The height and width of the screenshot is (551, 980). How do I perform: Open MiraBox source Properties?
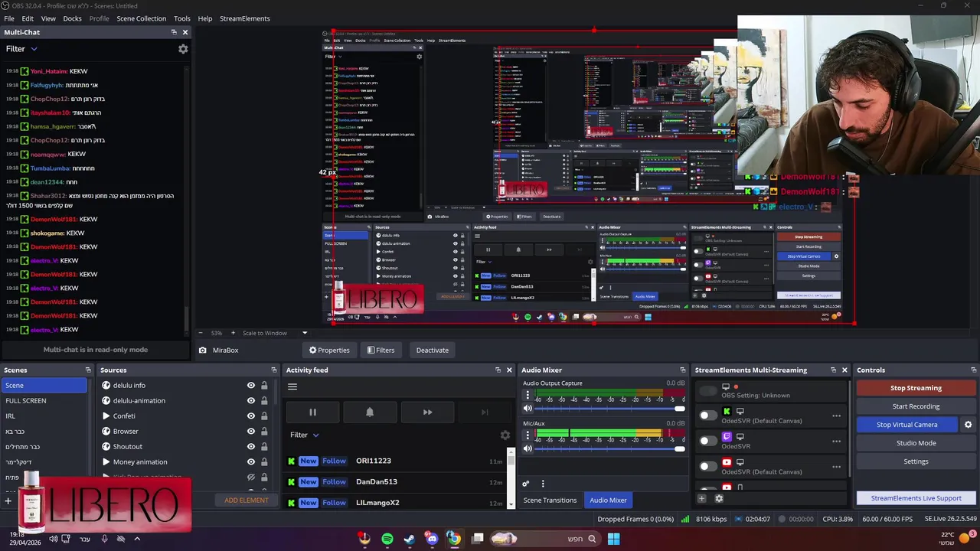point(329,350)
